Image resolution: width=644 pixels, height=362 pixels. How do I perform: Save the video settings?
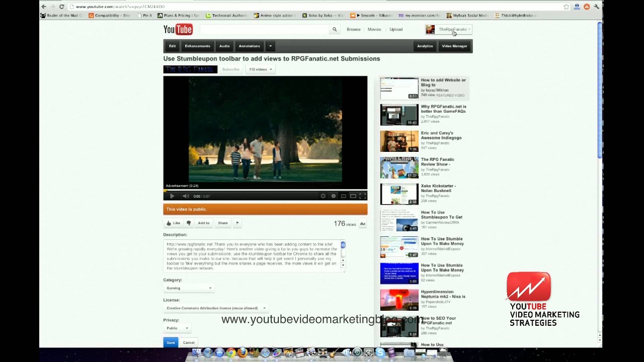[171, 342]
